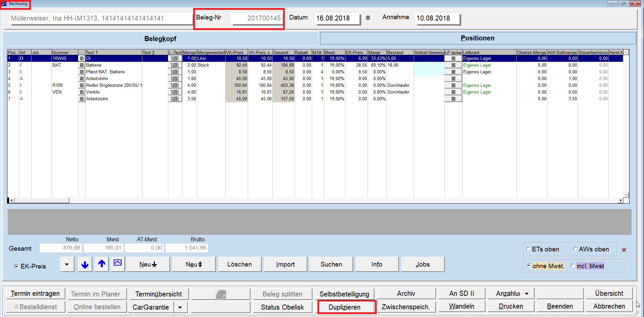Select the Reifen Brigdestone 205/55/-1 row text
Image resolution: width=644 pixels, height=317 pixels.
[114, 85]
